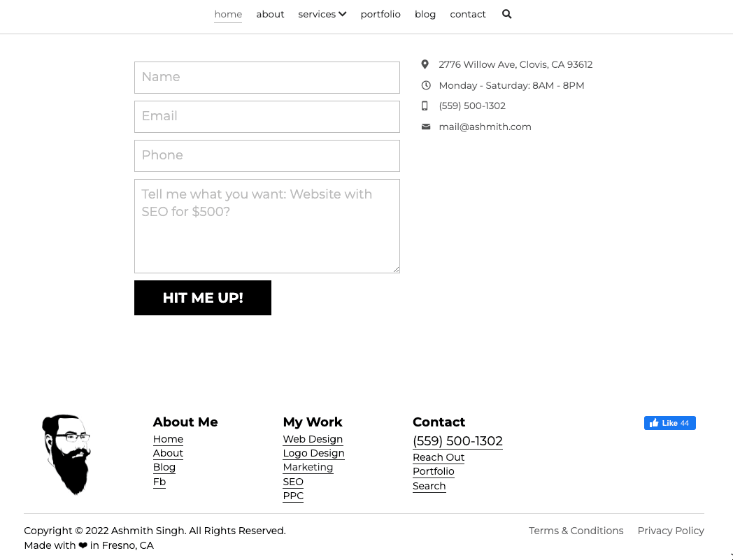Click the Facebook Like button
This screenshot has height=560, width=733.
point(669,423)
